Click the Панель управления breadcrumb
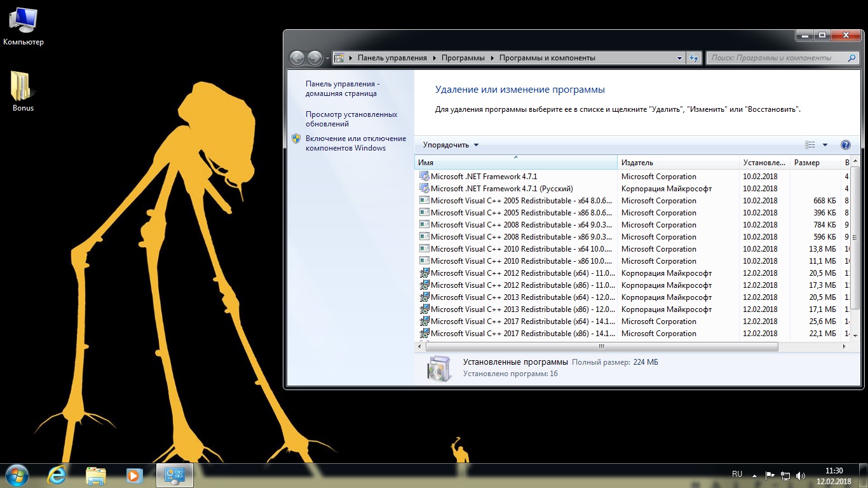868x488 pixels. 392,58
